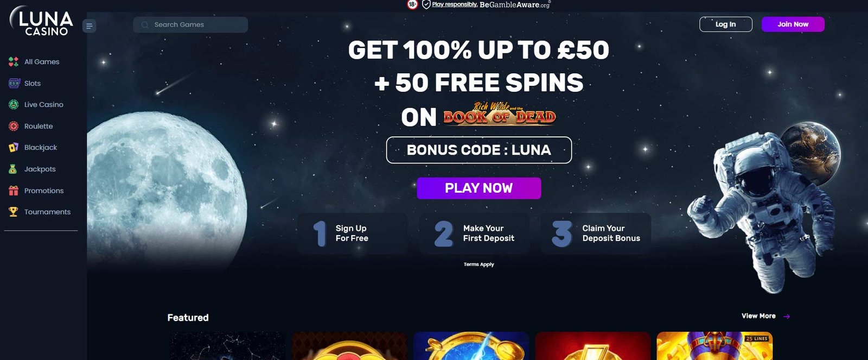Click the All Games icon in the sidebar
Image resolution: width=868 pixels, height=360 pixels.
coord(14,62)
